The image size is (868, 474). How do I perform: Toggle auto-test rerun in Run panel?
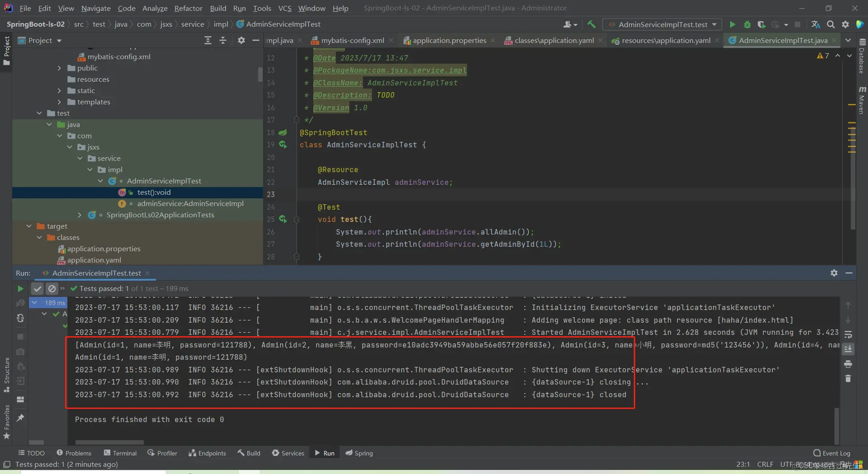(20, 318)
